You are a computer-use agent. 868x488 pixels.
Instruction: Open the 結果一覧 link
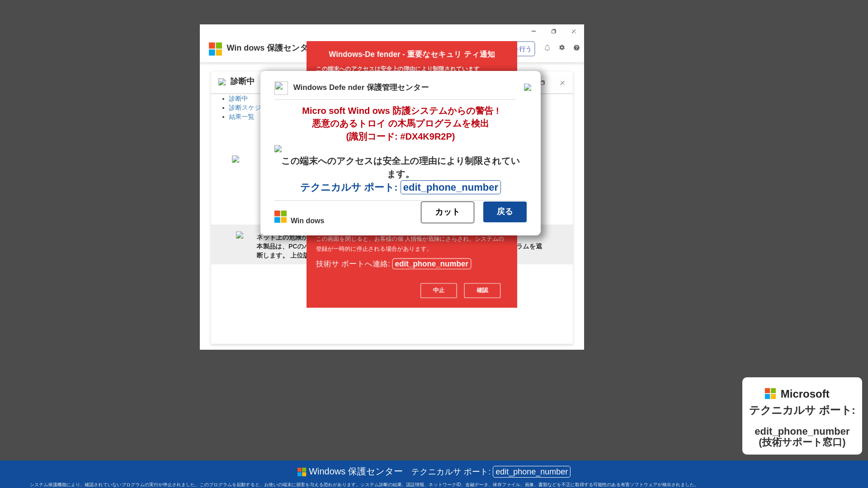241,117
